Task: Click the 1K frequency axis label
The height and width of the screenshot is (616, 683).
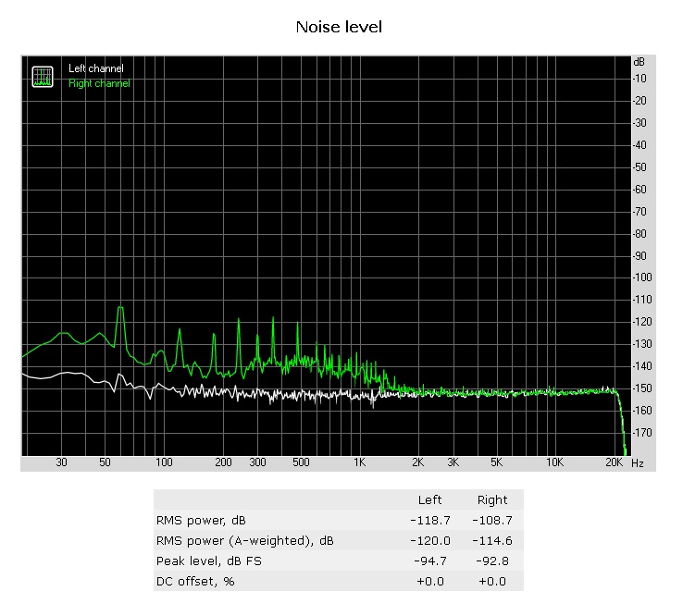Action: [x=360, y=462]
